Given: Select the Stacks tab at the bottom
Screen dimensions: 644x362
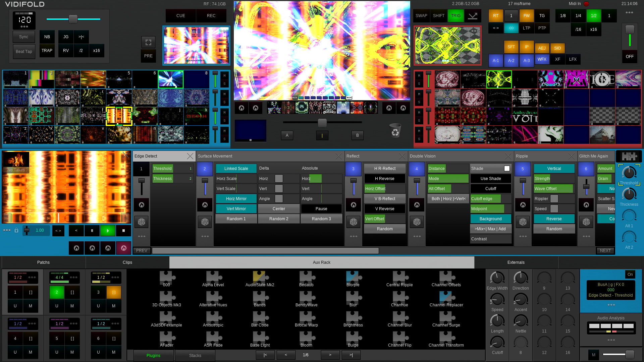Looking at the screenshot, I should pos(195,356).
